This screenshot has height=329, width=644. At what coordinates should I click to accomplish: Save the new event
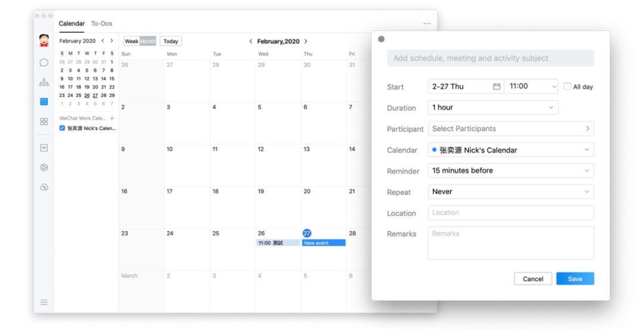click(x=575, y=278)
